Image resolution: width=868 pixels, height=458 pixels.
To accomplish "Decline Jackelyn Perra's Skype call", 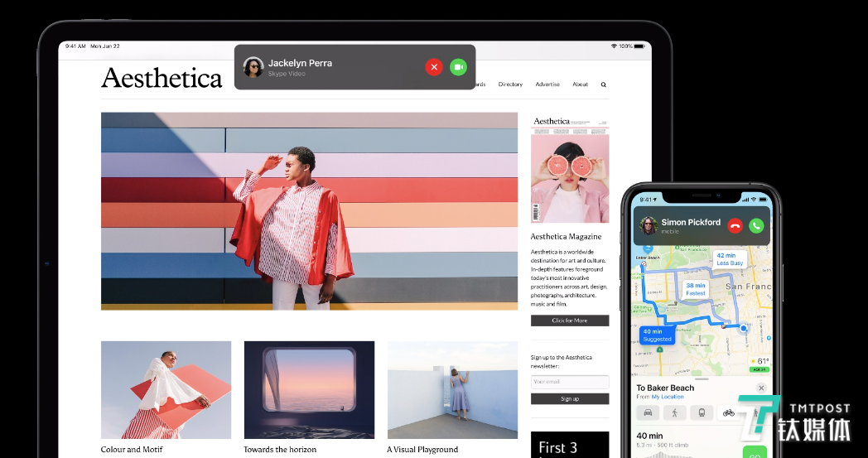I will coord(434,67).
